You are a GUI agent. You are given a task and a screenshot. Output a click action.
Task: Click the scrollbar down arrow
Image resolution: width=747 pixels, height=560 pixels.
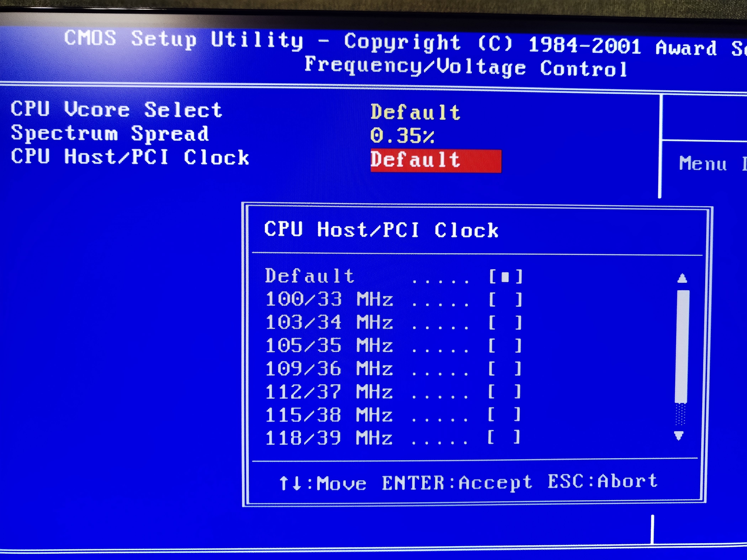click(x=679, y=435)
